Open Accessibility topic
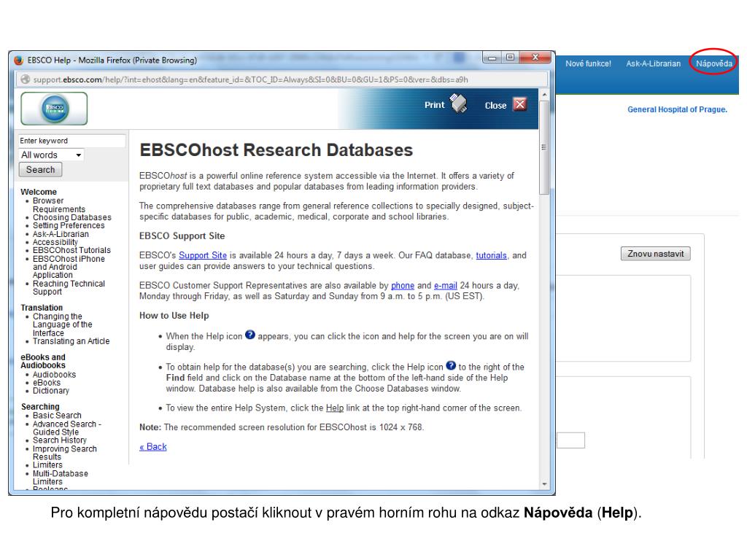747x560 pixels. click(x=55, y=242)
